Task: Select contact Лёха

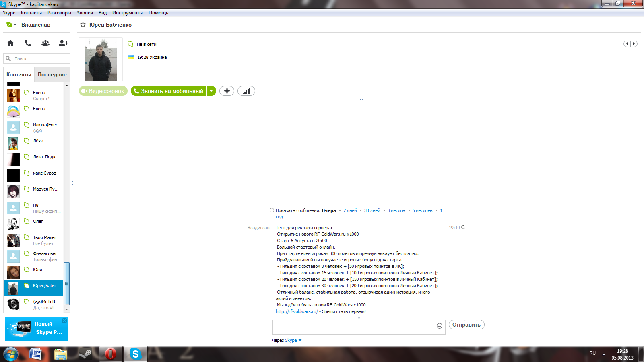Action: coord(33,144)
